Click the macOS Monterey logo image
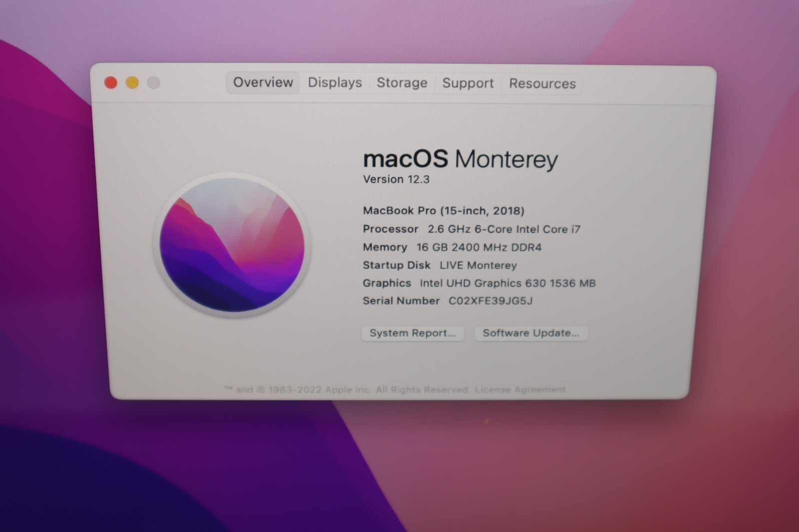 coord(232,245)
